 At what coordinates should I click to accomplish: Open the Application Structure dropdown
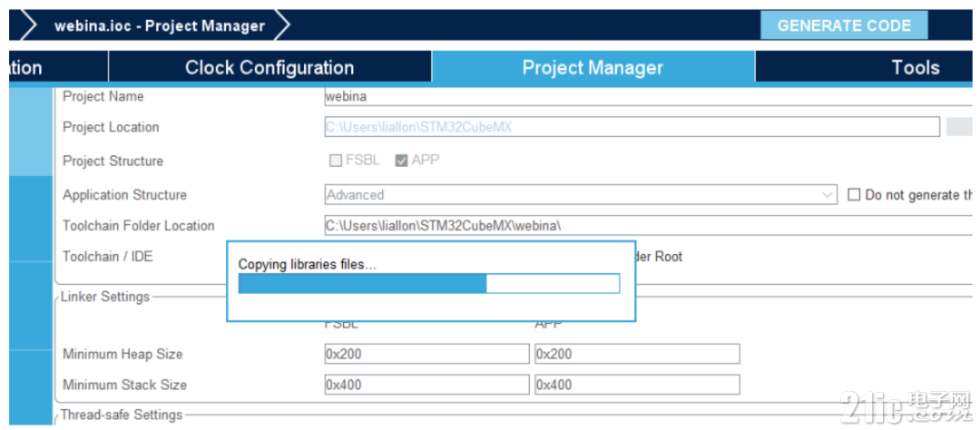coord(581,194)
